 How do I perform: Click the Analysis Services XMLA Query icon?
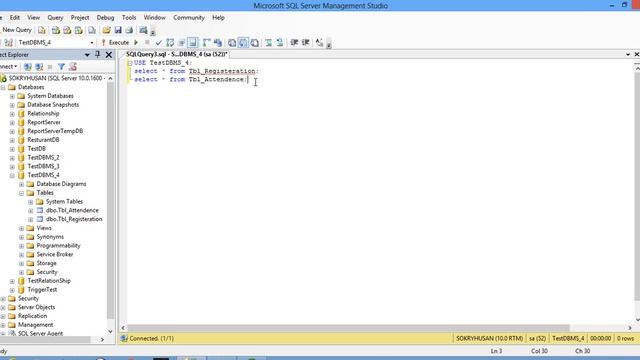click(79, 30)
